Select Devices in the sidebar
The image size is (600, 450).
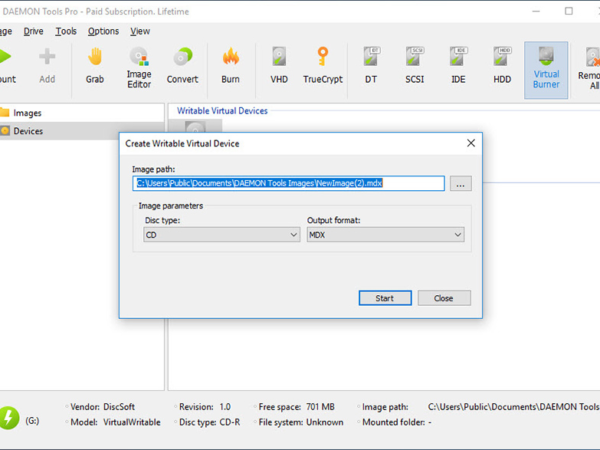pos(28,131)
